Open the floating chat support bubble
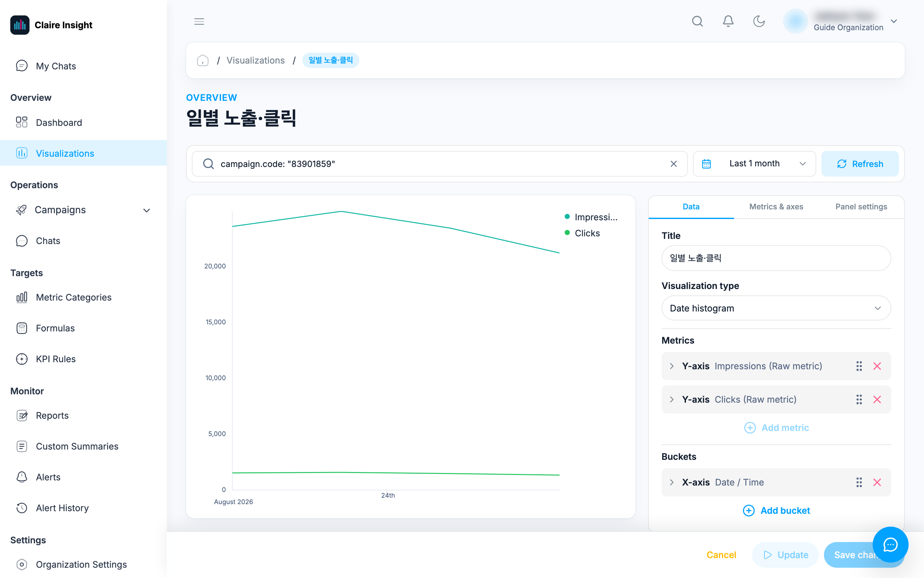Viewport: 924px width, 578px height. pyautogui.click(x=890, y=544)
